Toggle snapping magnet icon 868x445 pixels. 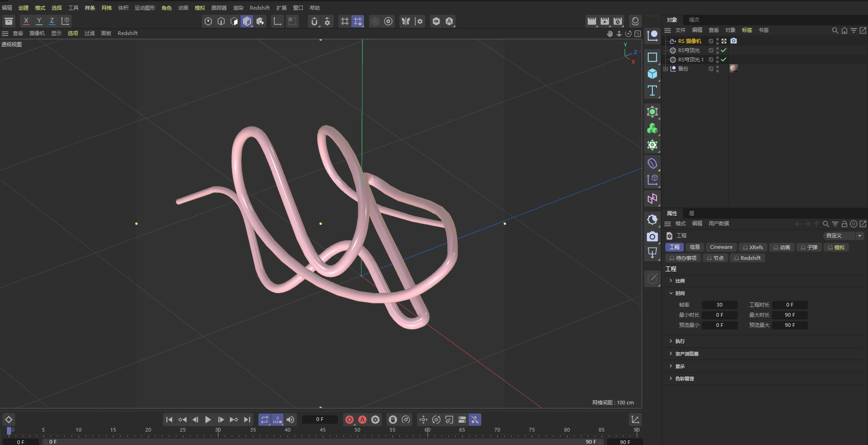point(314,21)
